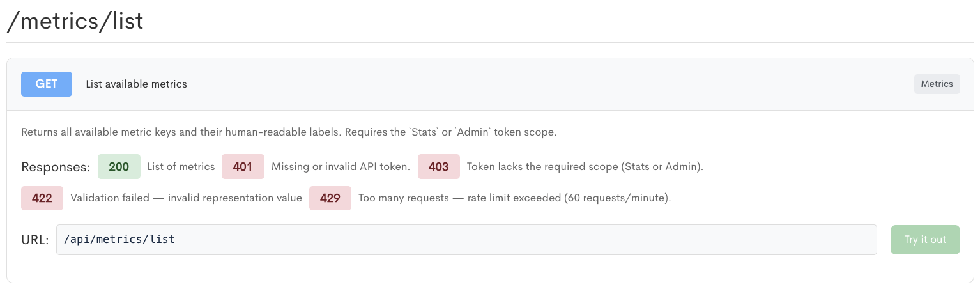This screenshot has width=980, height=289.
Task: Click the blue GET method badge
Action: coord(47,84)
